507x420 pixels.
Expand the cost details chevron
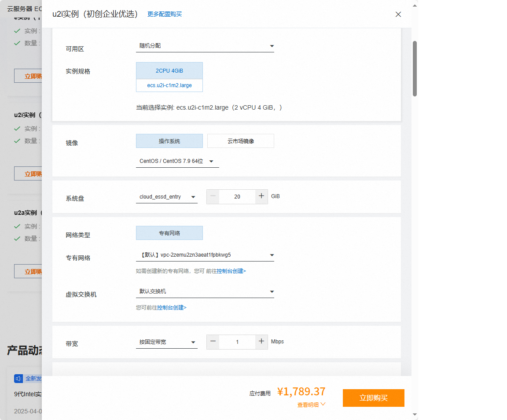tap(323, 404)
